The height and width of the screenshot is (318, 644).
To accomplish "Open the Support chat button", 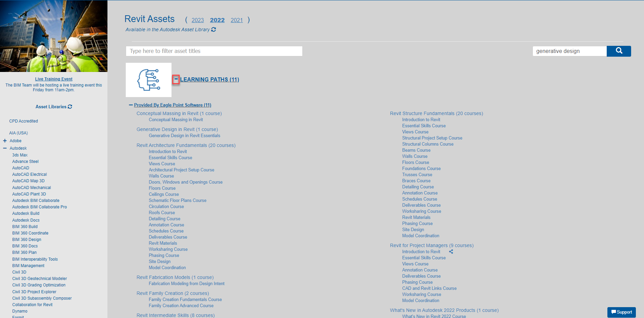I will point(621,312).
